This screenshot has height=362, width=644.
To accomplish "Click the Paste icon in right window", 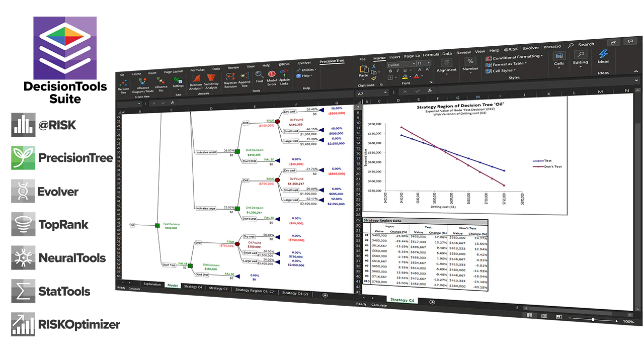I will (x=363, y=69).
